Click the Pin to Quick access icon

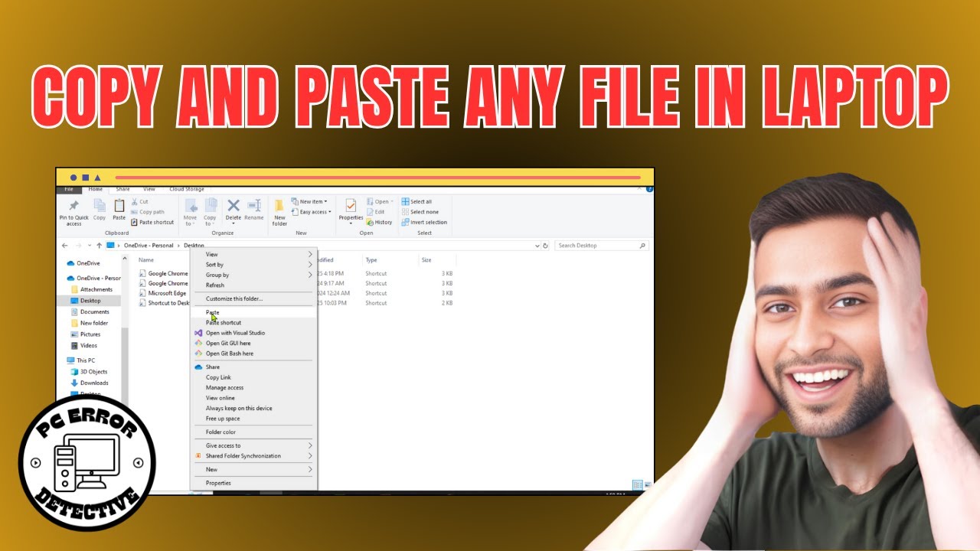[73, 205]
